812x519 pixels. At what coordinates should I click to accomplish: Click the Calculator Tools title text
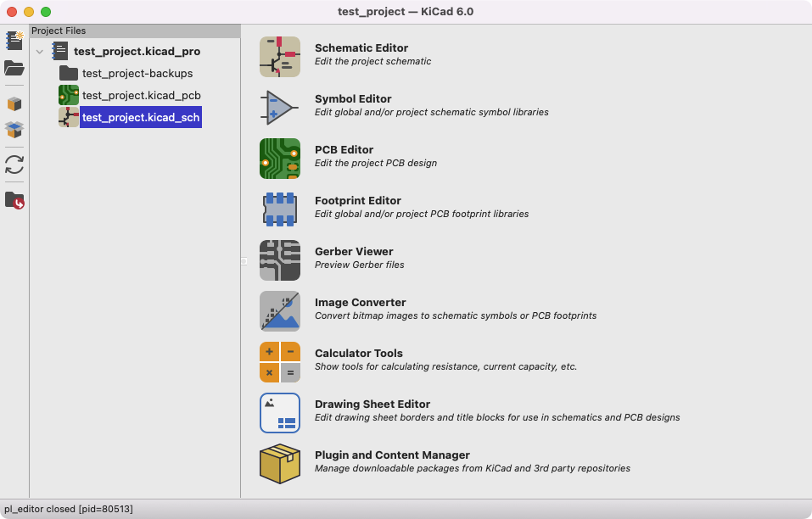coord(359,353)
